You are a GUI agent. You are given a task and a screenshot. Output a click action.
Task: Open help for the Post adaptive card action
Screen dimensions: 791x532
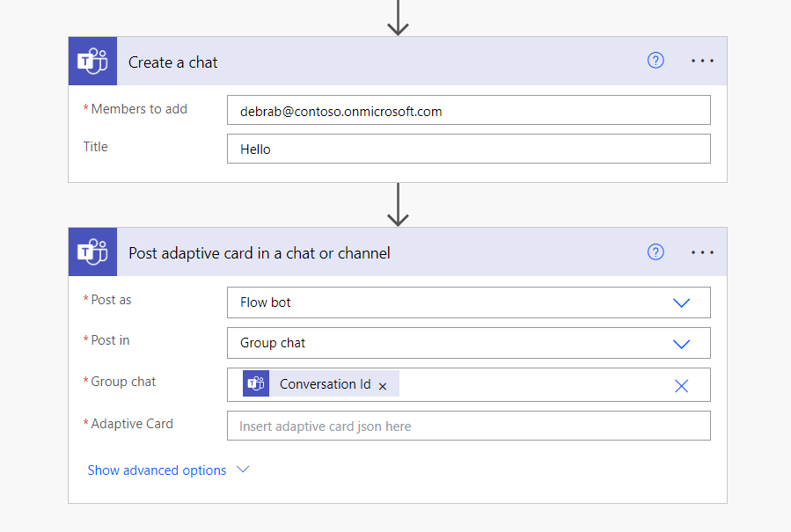point(656,252)
